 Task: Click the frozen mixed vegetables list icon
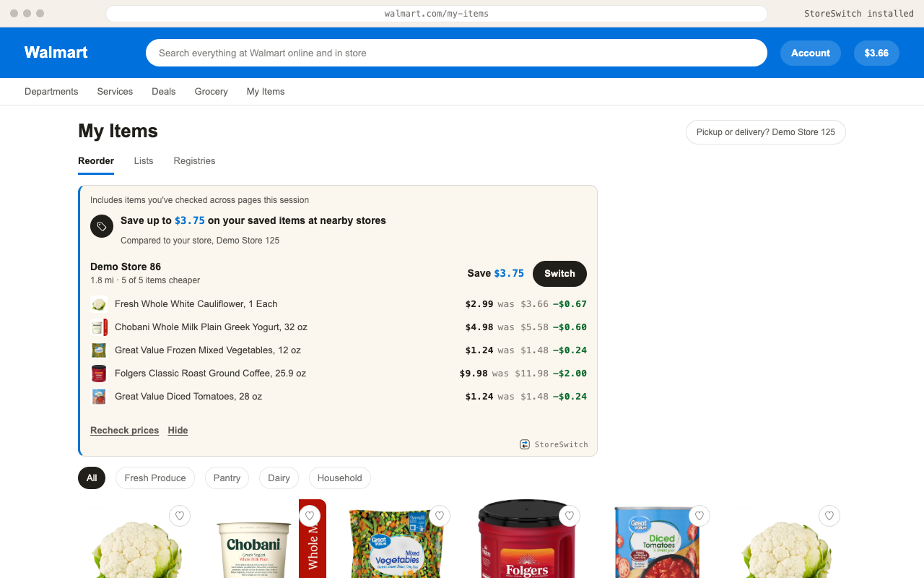point(99,350)
